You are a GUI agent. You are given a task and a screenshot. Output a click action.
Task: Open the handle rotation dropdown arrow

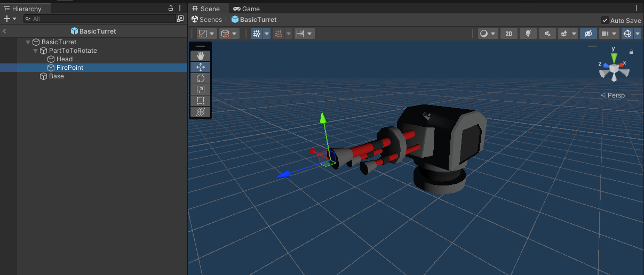point(235,34)
